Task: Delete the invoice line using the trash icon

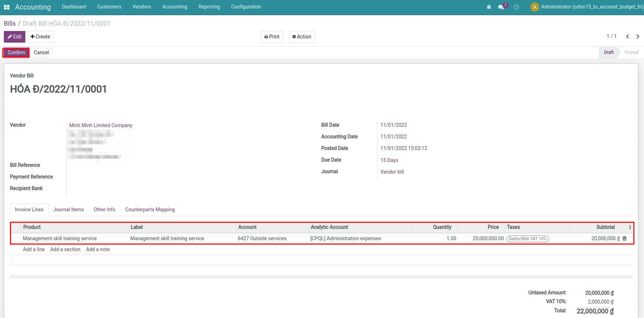Action: pyautogui.click(x=624, y=238)
